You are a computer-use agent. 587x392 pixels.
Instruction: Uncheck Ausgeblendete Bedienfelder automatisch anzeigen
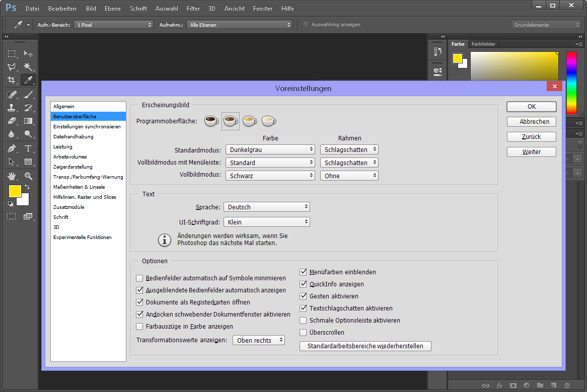pyautogui.click(x=139, y=290)
